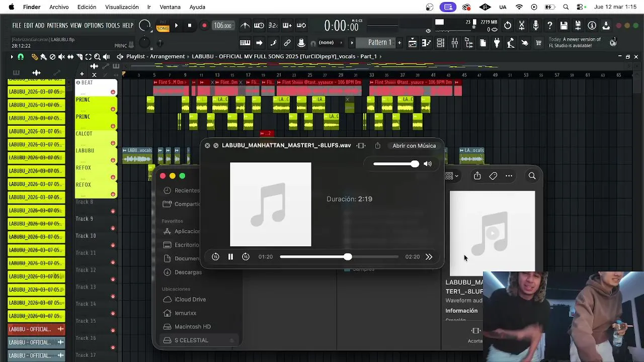Click the Undo history icon
The height and width of the screenshot is (362, 644).
508,26
